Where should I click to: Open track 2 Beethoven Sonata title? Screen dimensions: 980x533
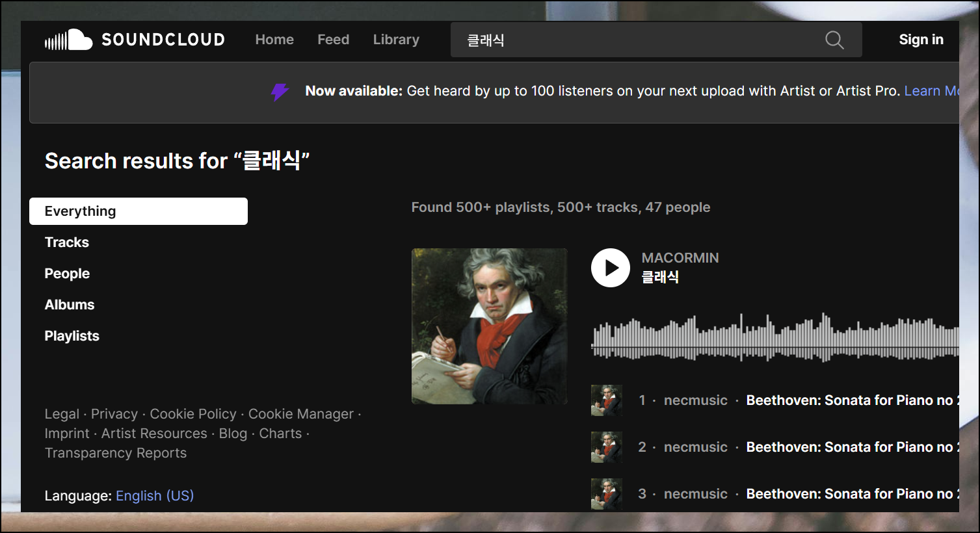pyautogui.click(x=853, y=447)
